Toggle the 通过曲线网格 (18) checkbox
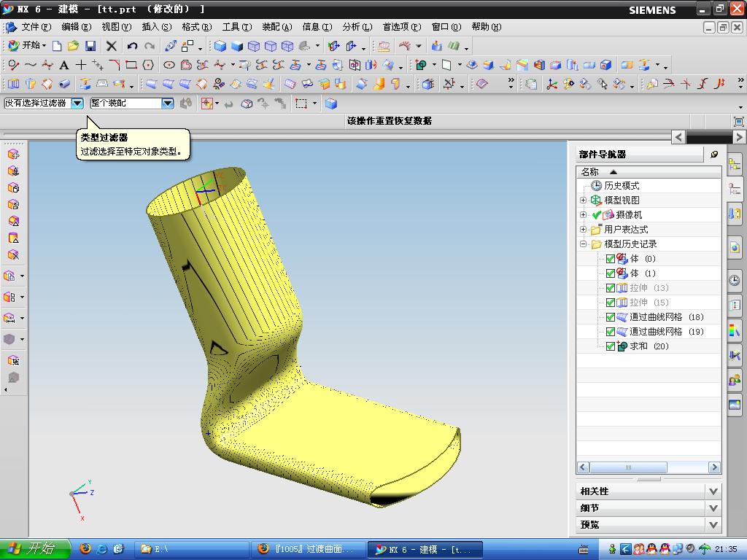Image resolution: width=747 pixels, height=560 pixels. 611,317
